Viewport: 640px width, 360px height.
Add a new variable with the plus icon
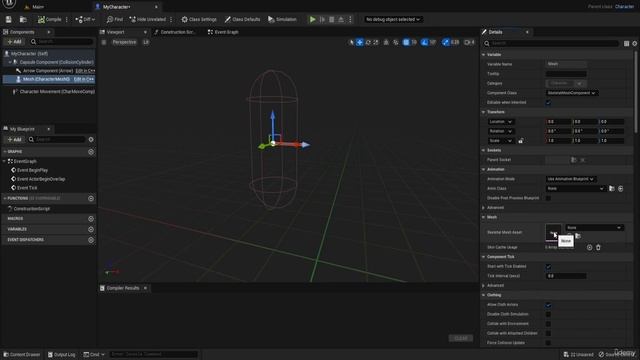click(91, 229)
